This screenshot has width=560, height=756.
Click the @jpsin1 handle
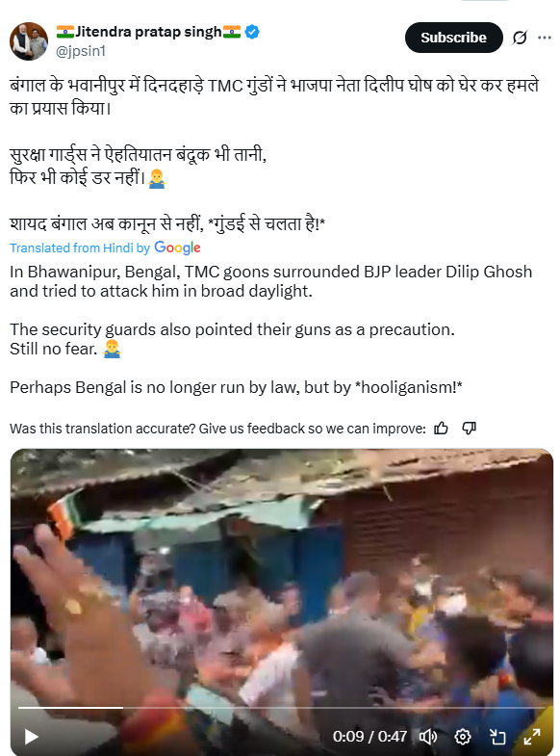81,51
